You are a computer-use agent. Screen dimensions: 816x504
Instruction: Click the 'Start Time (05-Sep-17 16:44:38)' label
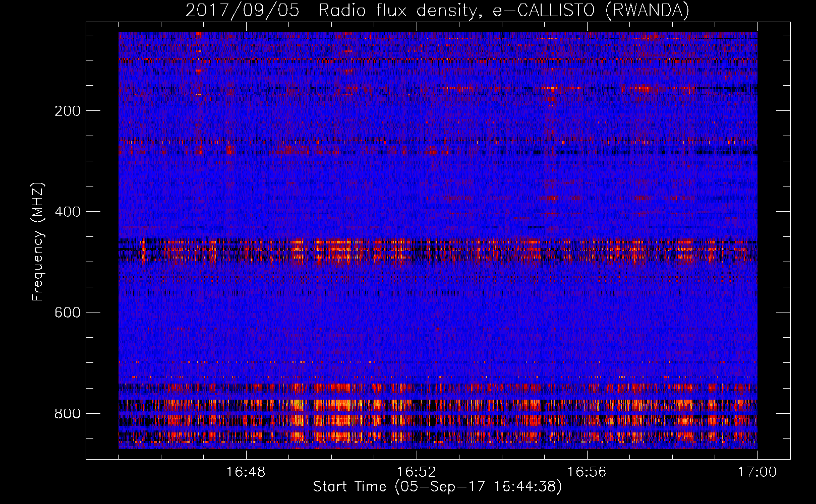coord(437,487)
